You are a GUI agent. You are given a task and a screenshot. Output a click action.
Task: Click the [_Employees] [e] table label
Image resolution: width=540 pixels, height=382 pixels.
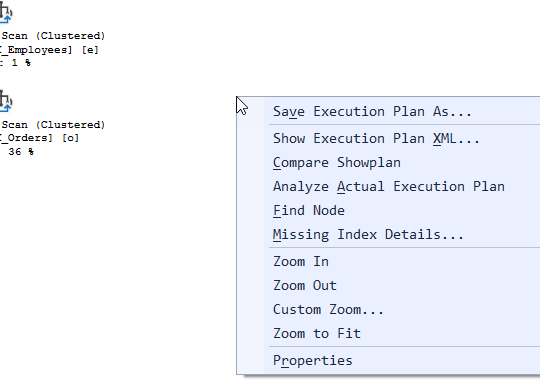(49, 50)
